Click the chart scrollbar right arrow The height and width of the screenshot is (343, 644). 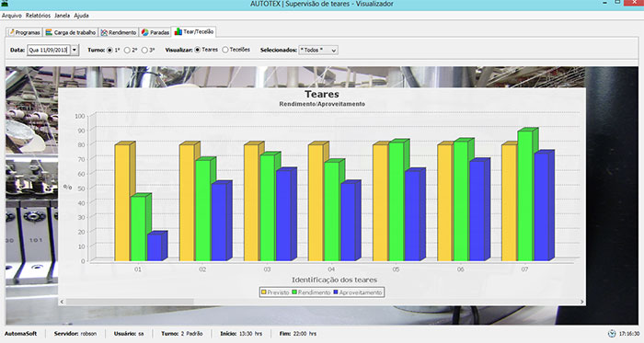[582, 302]
